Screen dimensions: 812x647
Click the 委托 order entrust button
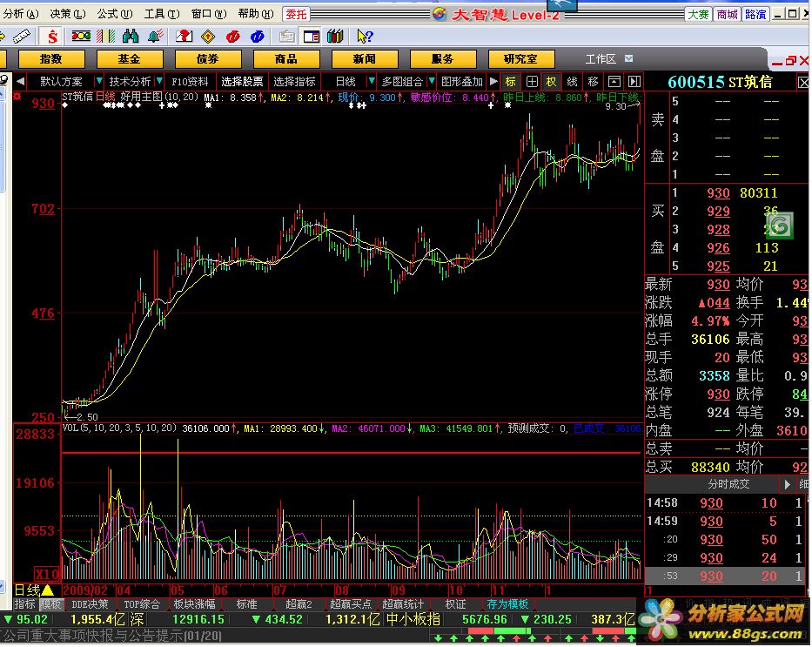pos(296,14)
